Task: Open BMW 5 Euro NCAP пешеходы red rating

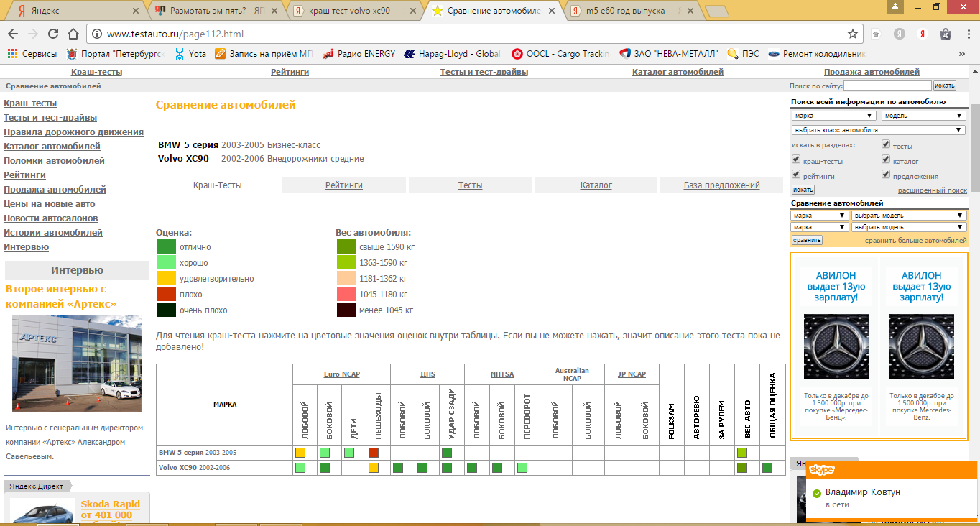Action: (373, 453)
